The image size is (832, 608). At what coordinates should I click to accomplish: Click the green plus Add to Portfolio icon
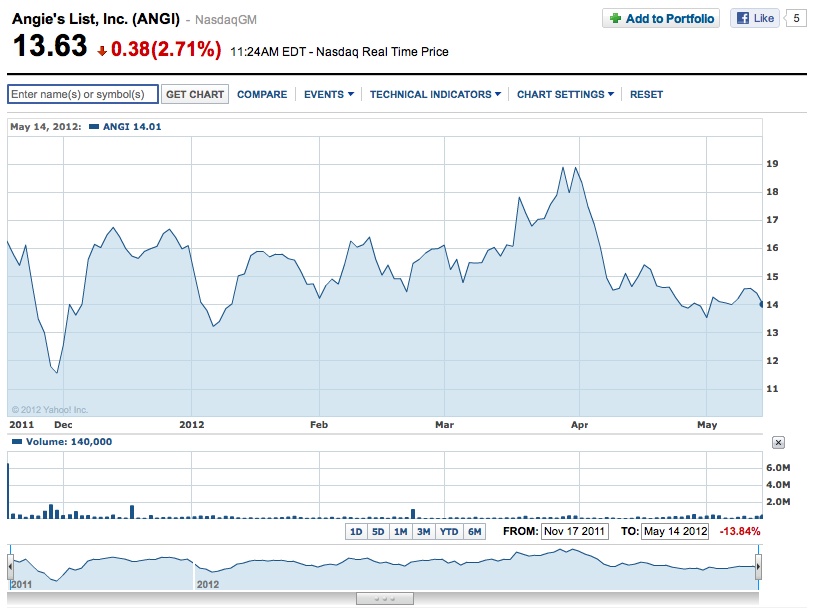(615, 19)
